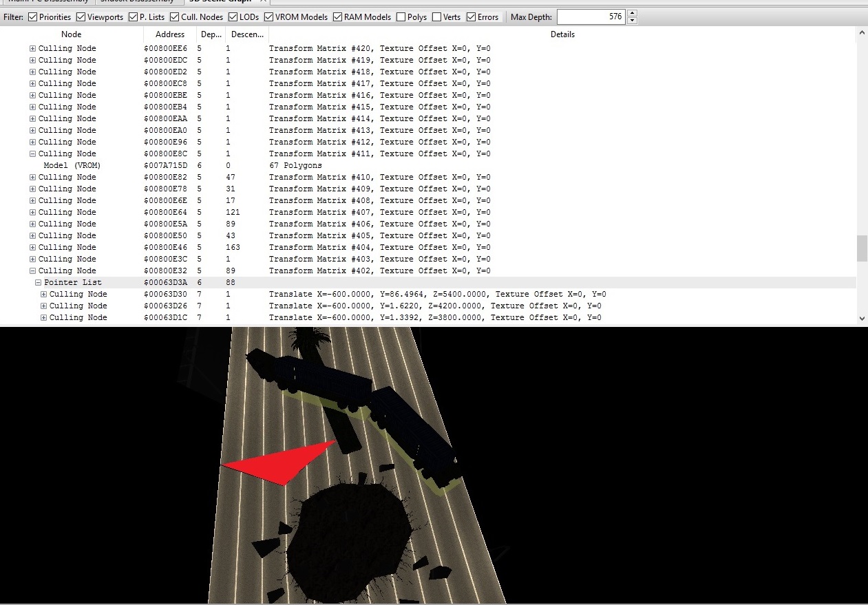The width and height of the screenshot is (868, 605).
Task: Enable the Verts filter checkbox
Action: point(436,17)
